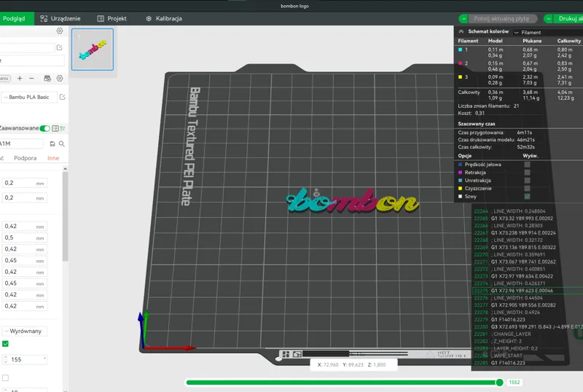Click the Model column header
This screenshot has height=392, width=583.
[496, 41]
